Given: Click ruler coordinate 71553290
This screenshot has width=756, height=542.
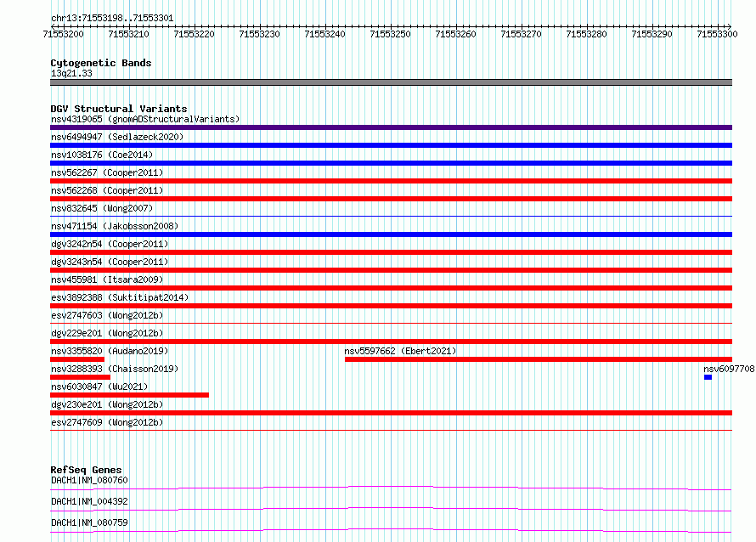Looking at the screenshot, I should coord(652,34).
